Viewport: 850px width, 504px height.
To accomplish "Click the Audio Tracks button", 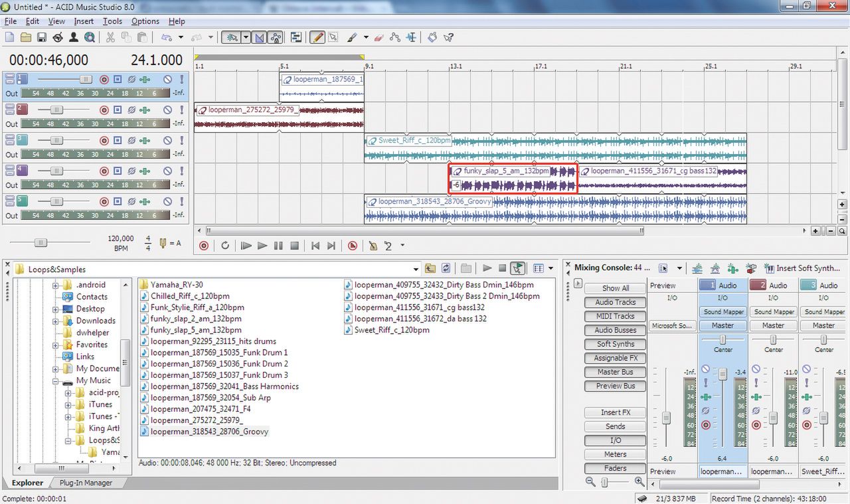I will click(x=616, y=302).
